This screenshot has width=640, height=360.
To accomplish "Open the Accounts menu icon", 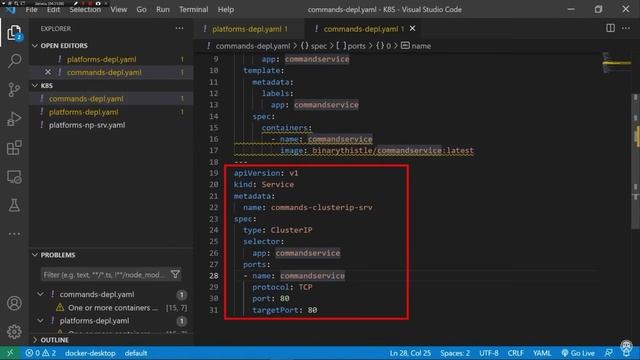I will click(14, 303).
